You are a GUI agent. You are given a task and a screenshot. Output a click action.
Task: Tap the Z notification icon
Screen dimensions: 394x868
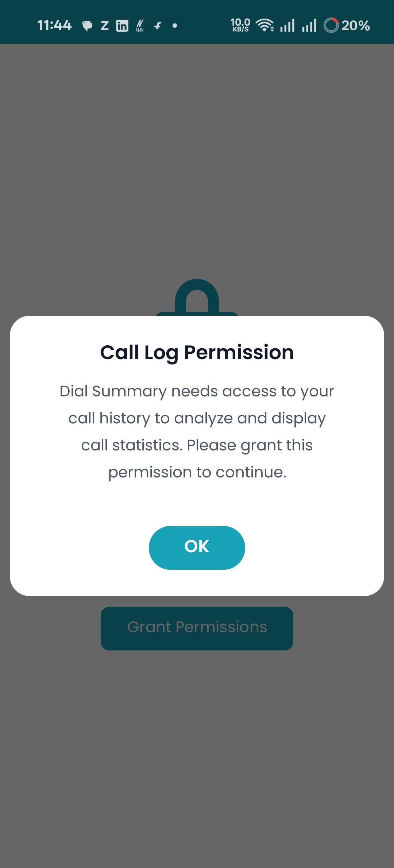[105, 26]
